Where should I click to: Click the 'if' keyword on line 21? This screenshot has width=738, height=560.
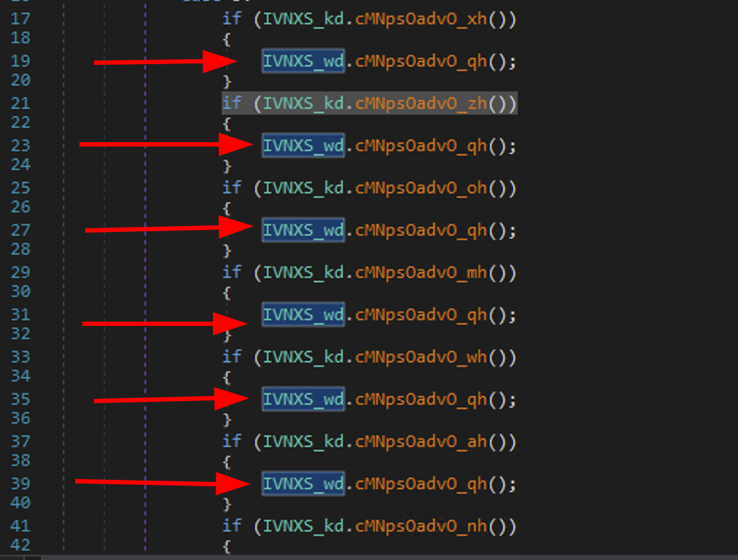point(231,104)
